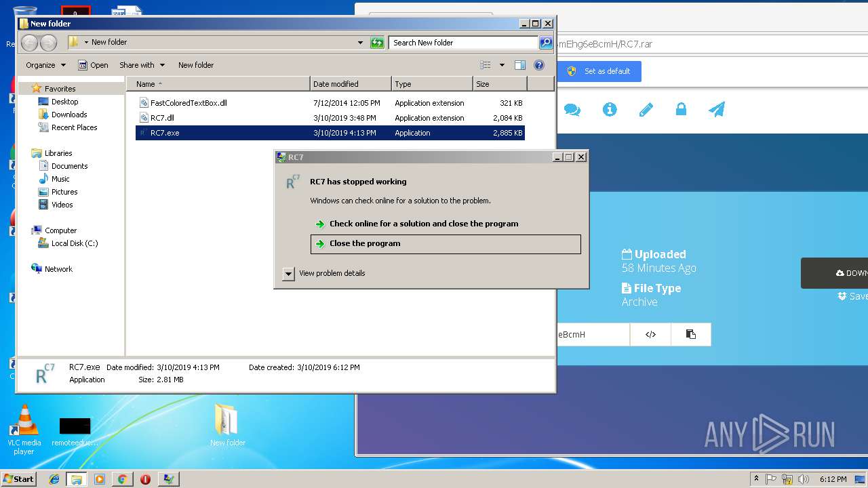
Task: Open Internet Explorer from the taskbar
Action: pyautogui.click(x=54, y=479)
